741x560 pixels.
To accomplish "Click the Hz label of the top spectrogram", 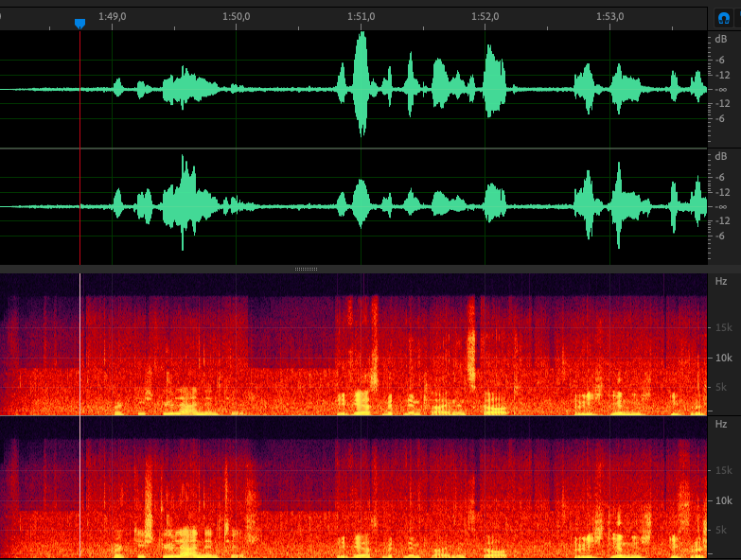I will pos(721,282).
